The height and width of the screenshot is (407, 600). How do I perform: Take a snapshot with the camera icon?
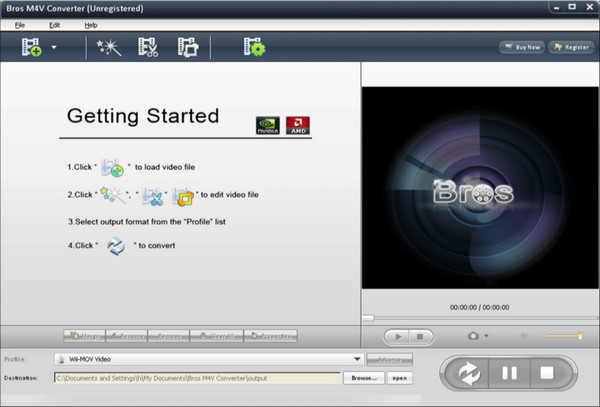point(473,336)
